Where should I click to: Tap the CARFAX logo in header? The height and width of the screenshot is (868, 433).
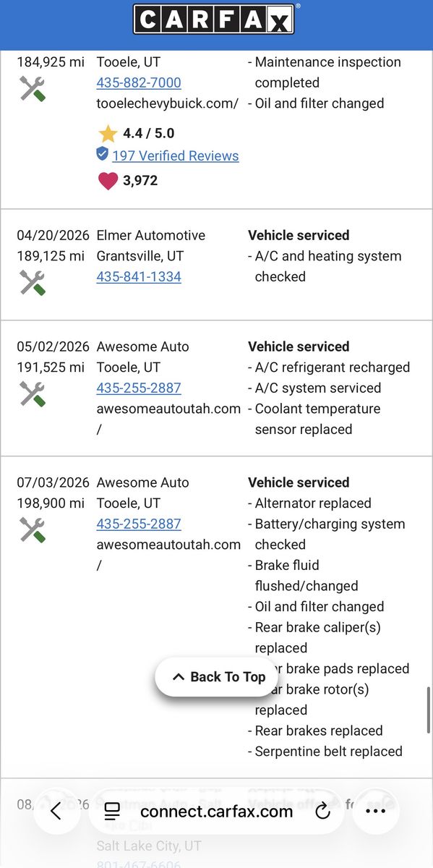[x=214, y=20]
